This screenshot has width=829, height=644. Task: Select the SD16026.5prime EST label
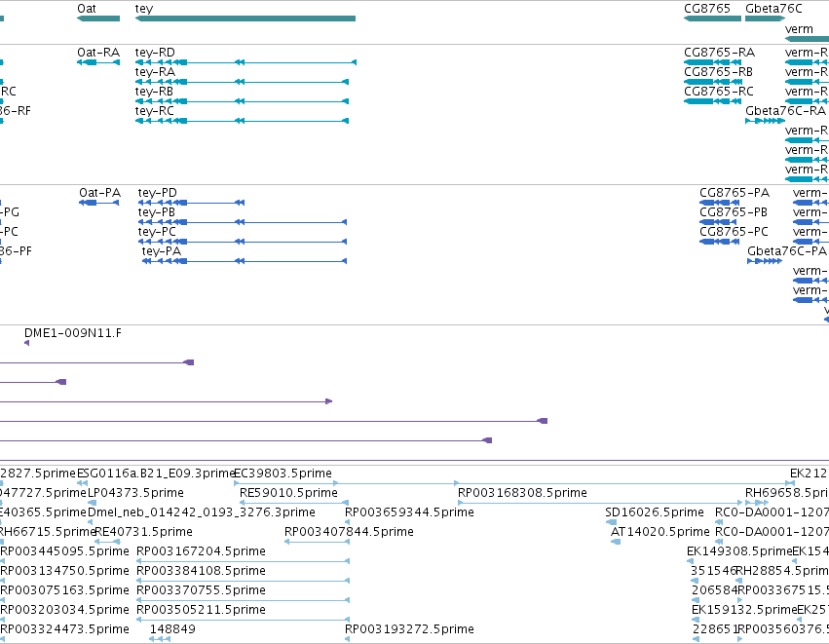point(655,512)
